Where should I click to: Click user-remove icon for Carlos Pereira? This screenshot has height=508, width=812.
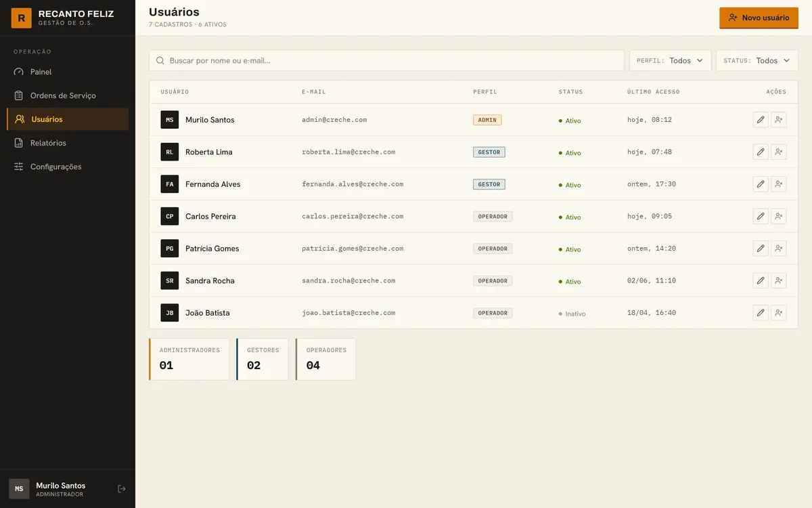[779, 216]
